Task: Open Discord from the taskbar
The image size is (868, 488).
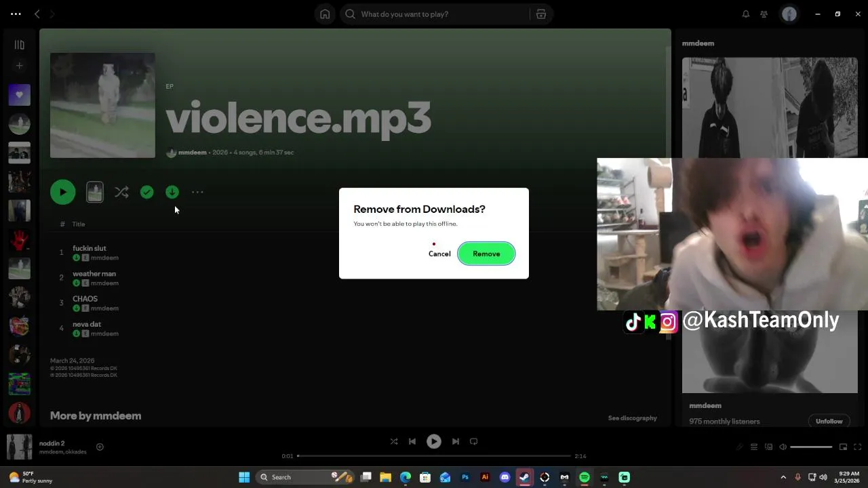Action: pos(505,477)
